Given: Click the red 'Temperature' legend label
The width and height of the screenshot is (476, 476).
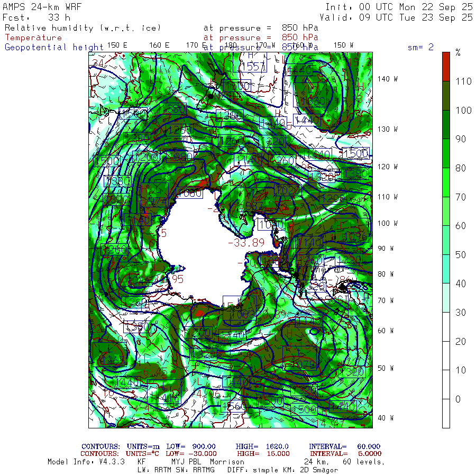Looking at the screenshot, I should pyautogui.click(x=33, y=38).
